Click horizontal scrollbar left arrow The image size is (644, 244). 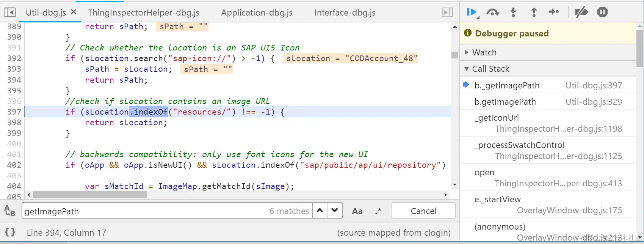pos(28,195)
